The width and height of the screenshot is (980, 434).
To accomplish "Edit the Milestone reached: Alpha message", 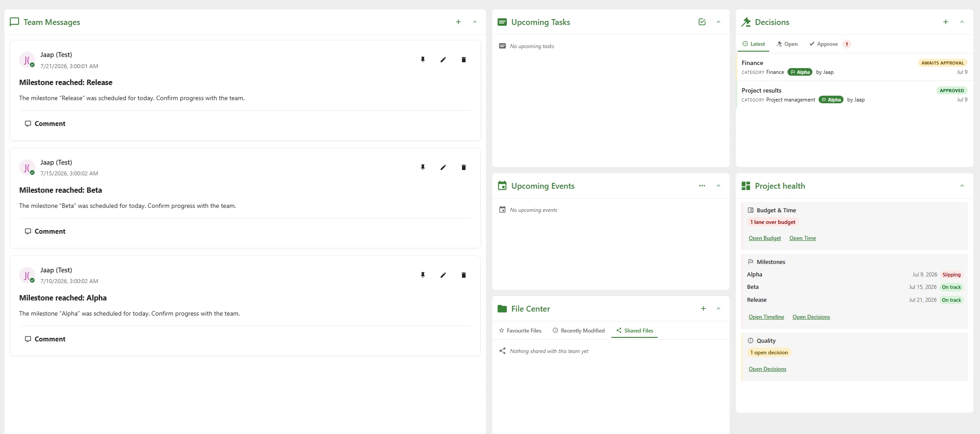I will point(443,275).
